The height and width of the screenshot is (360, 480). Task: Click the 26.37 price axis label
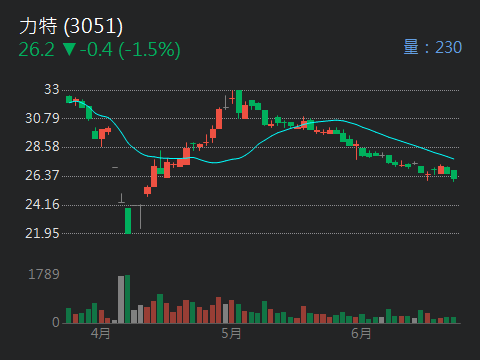tap(42, 175)
